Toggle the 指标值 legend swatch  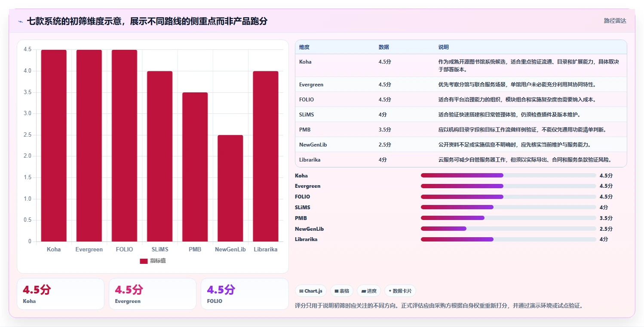click(144, 261)
